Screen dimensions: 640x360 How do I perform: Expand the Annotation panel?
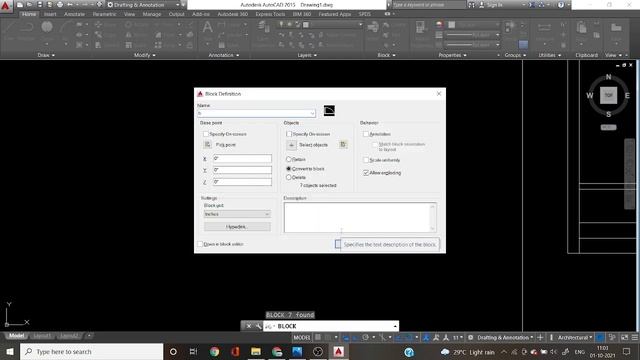(224, 55)
